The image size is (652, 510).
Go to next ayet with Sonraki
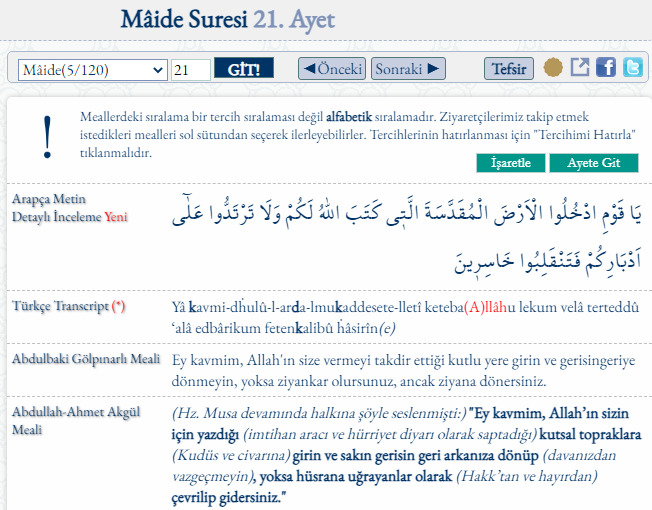408,69
